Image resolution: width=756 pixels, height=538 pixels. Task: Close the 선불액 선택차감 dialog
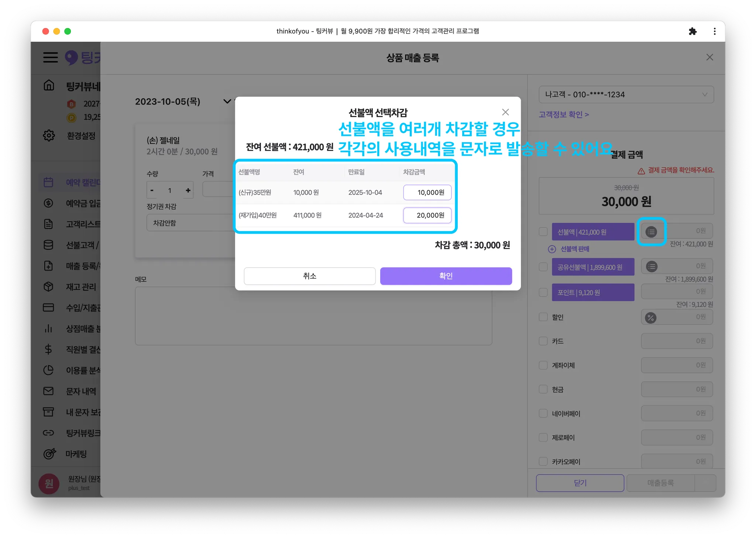point(505,112)
